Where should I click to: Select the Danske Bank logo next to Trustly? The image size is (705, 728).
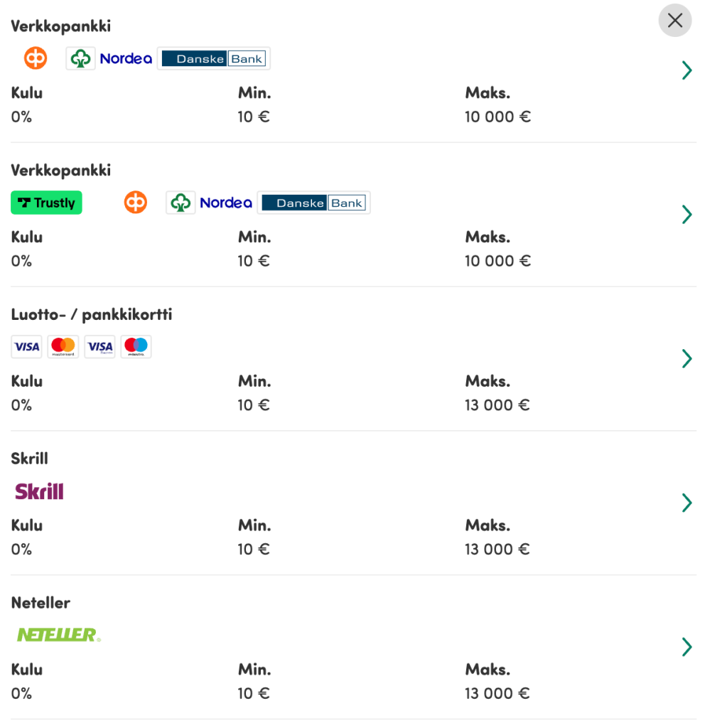pyautogui.click(x=314, y=203)
